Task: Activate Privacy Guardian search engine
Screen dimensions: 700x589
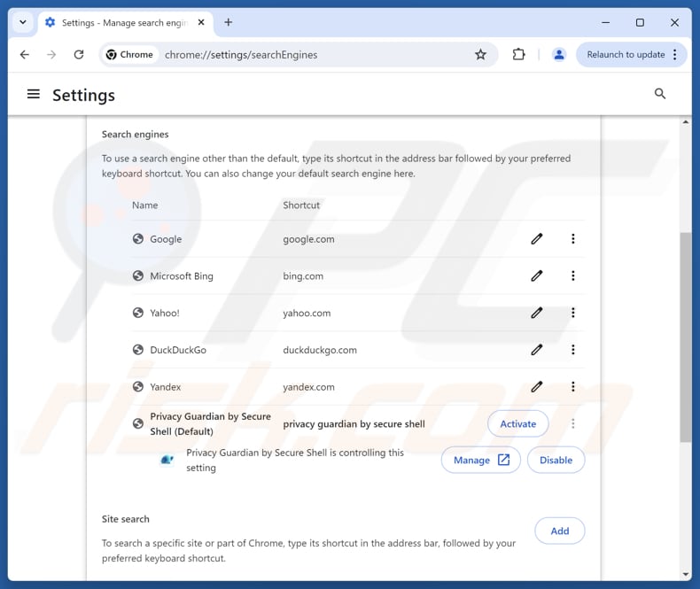Action: (517, 423)
